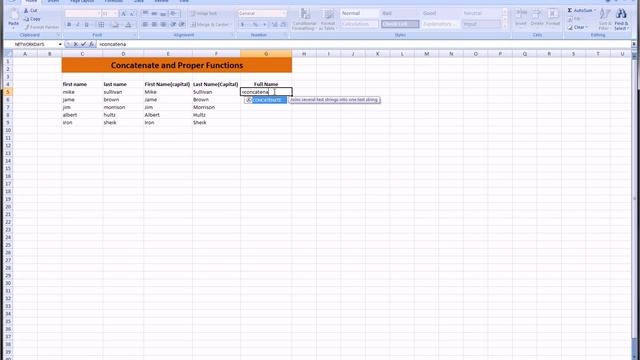The image size is (640, 360).
Task: Cancel the formula entry with X
Action: (x=76, y=44)
